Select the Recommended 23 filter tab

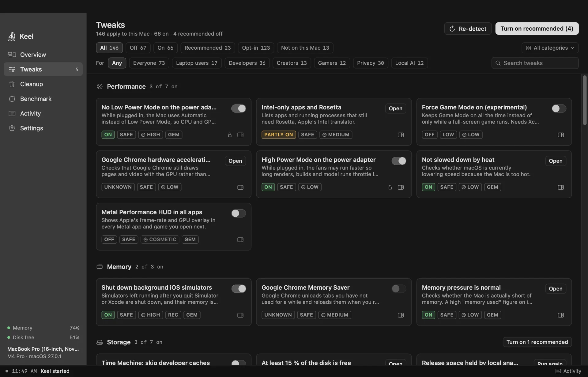click(208, 48)
